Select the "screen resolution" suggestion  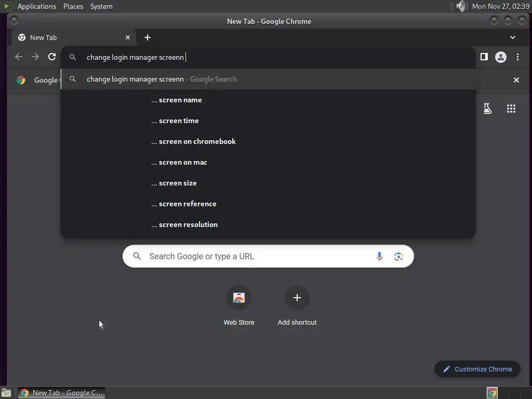click(x=268, y=224)
